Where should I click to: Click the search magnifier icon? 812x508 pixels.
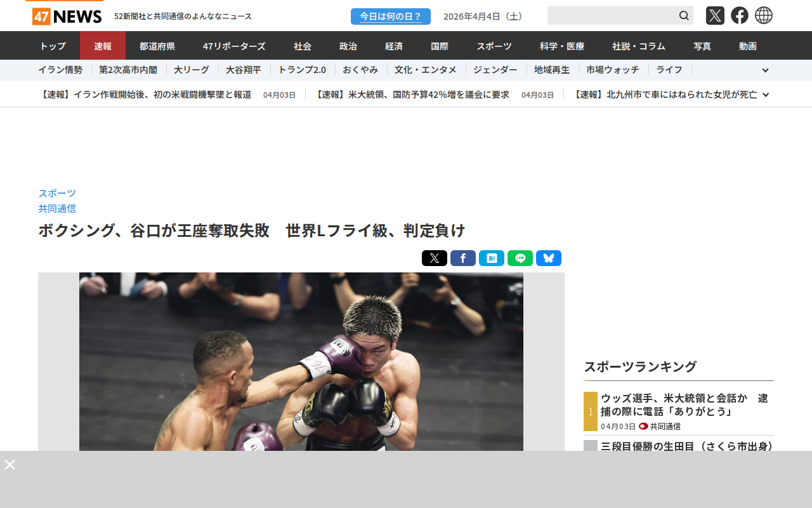click(x=684, y=15)
